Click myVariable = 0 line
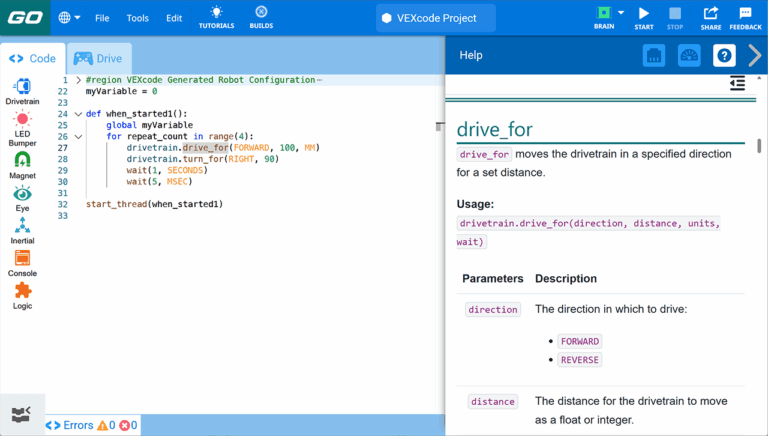This screenshot has width=768, height=436. (x=121, y=91)
